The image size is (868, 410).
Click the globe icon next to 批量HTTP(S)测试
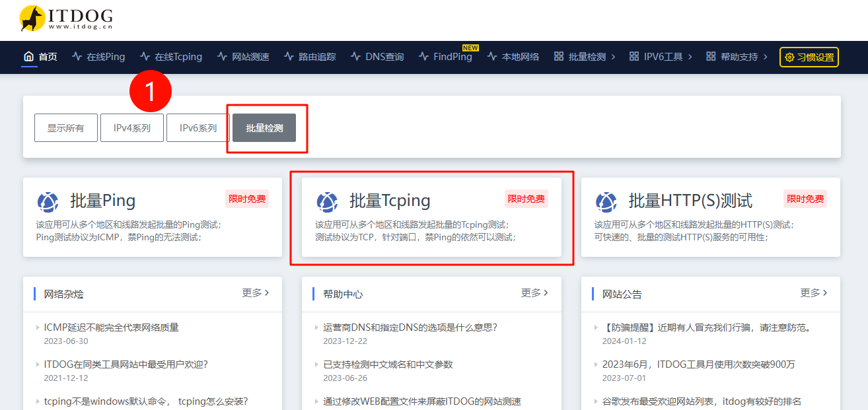tap(606, 201)
